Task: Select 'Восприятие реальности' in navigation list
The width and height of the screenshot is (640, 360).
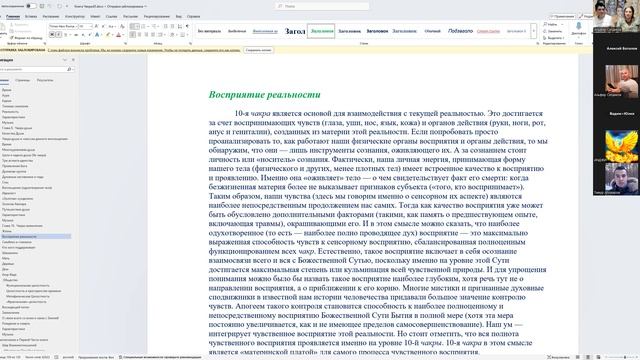Action: [36, 236]
